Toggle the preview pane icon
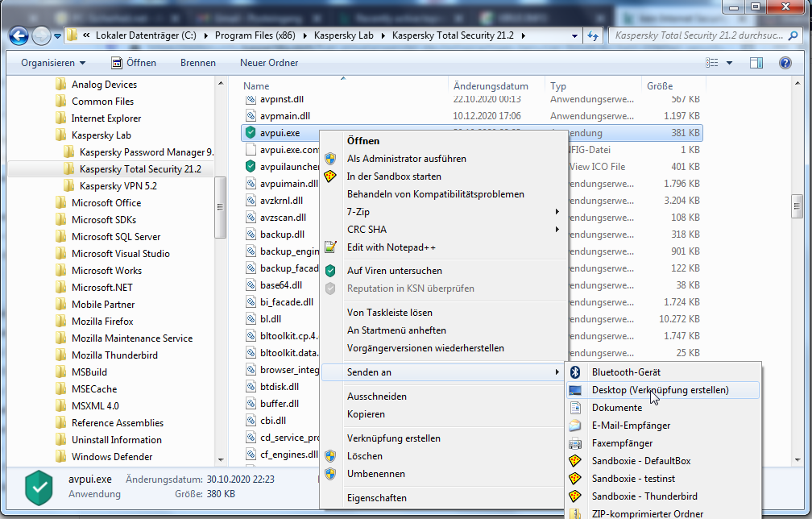The width and height of the screenshot is (812, 519). pos(756,63)
